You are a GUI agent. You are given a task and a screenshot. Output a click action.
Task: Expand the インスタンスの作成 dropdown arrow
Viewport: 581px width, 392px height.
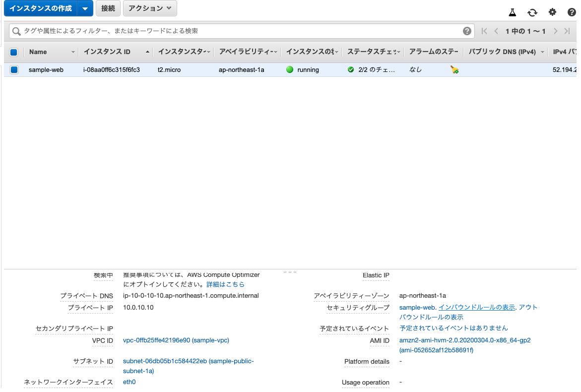[x=85, y=8]
